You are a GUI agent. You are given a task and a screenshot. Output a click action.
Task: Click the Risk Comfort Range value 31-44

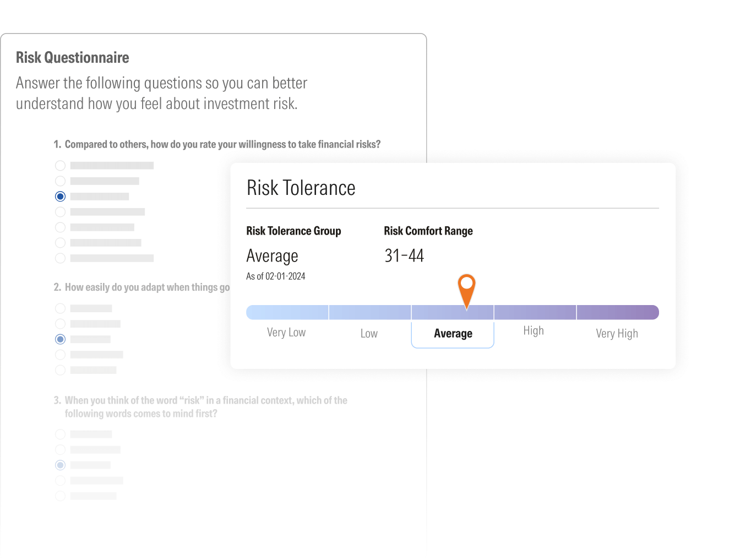[404, 255]
